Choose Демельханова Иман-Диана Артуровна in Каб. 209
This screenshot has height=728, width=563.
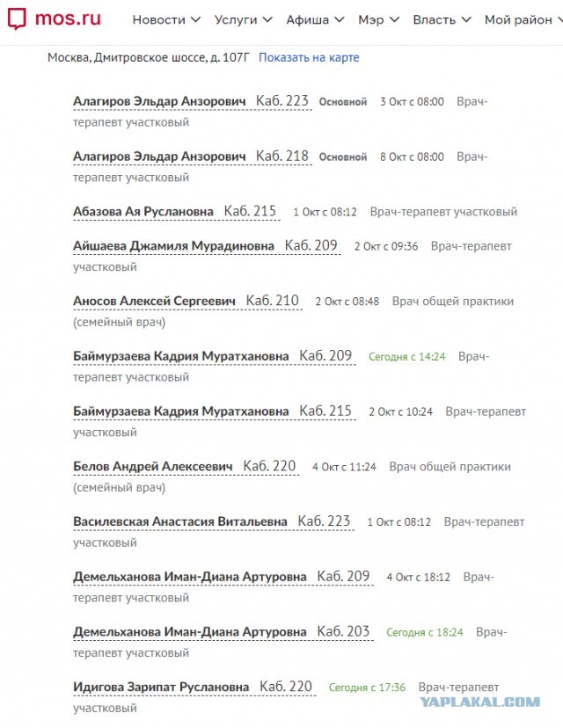[x=189, y=578]
